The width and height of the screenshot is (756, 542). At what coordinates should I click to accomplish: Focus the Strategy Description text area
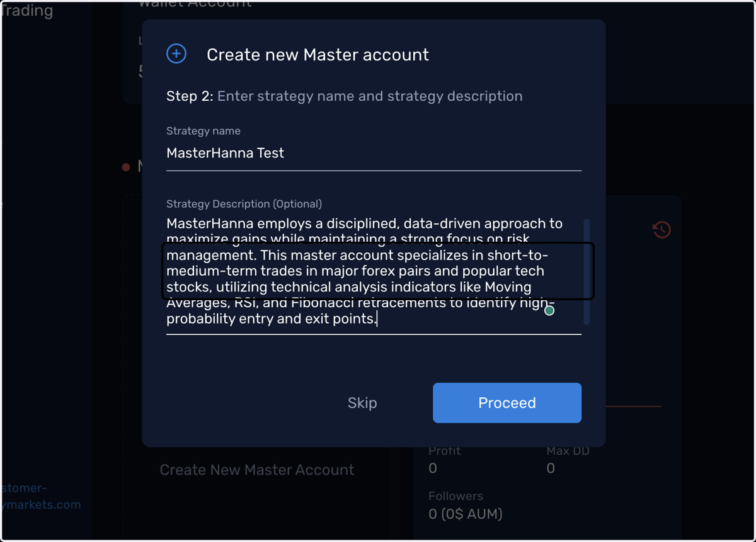pyautogui.click(x=374, y=271)
